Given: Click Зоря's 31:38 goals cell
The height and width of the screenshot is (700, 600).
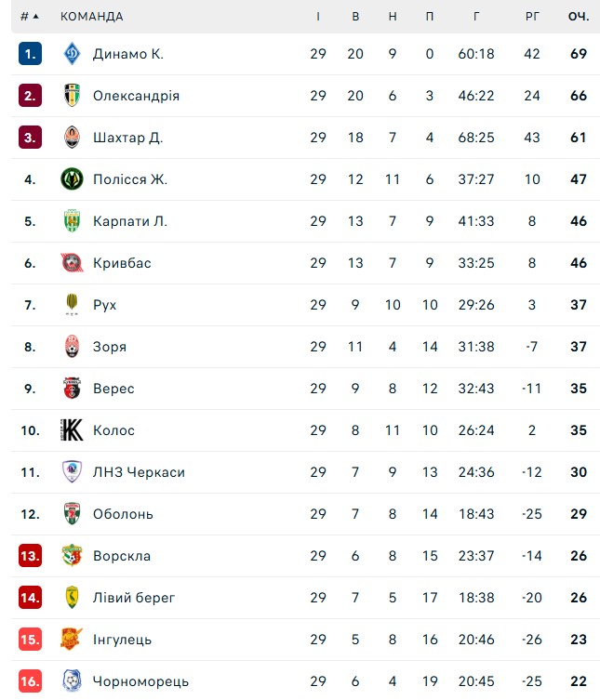Looking at the screenshot, I should coord(476,347).
